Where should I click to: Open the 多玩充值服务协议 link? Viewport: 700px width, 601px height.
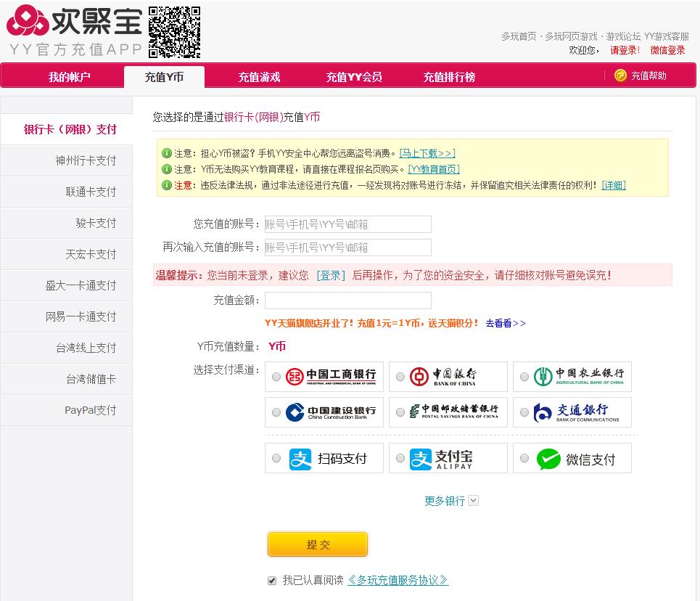(398, 581)
